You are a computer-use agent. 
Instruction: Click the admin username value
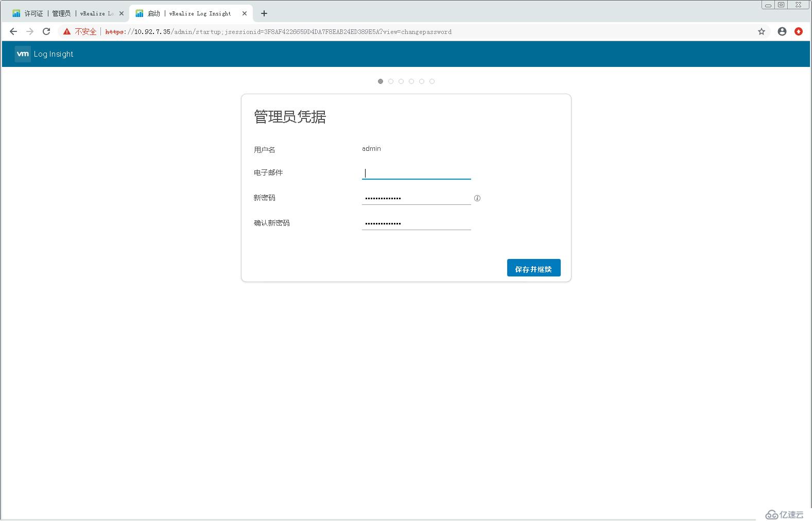[x=371, y=148]
